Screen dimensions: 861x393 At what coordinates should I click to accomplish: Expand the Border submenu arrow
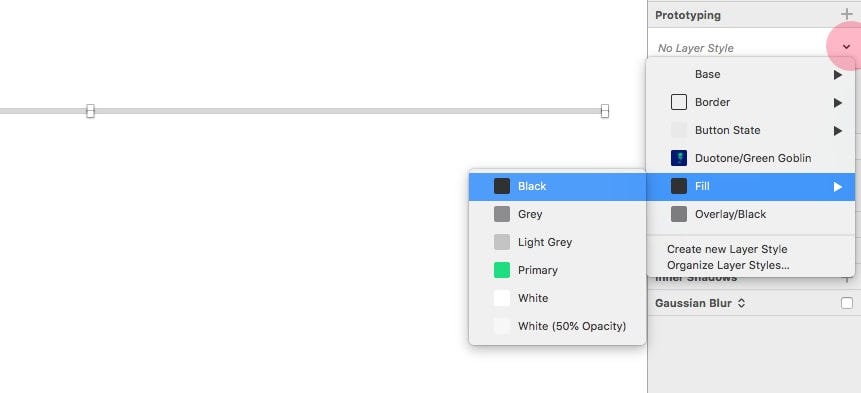pyautogui.click(x=837, y=103)
